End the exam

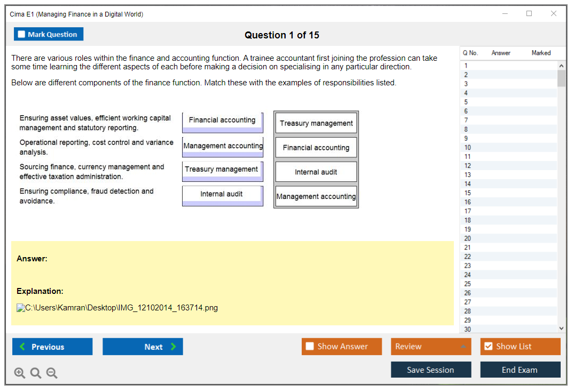520,370
